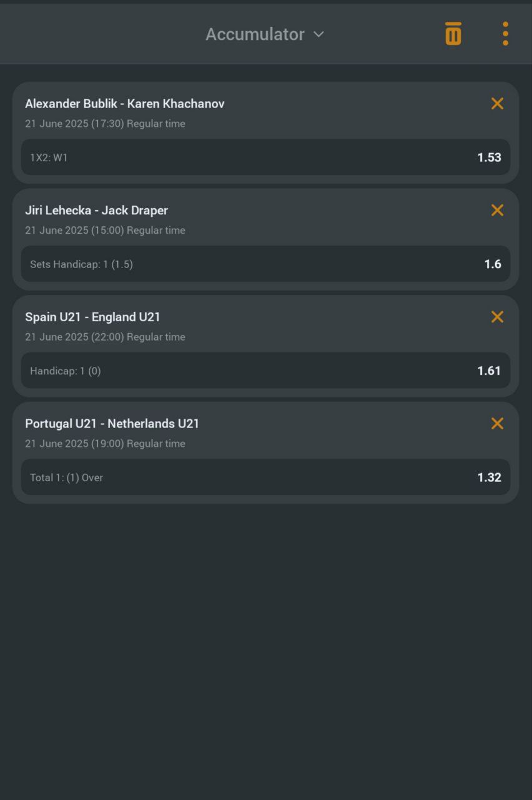
Task: Click the 1.61 odds value
Action: point(489,371)
